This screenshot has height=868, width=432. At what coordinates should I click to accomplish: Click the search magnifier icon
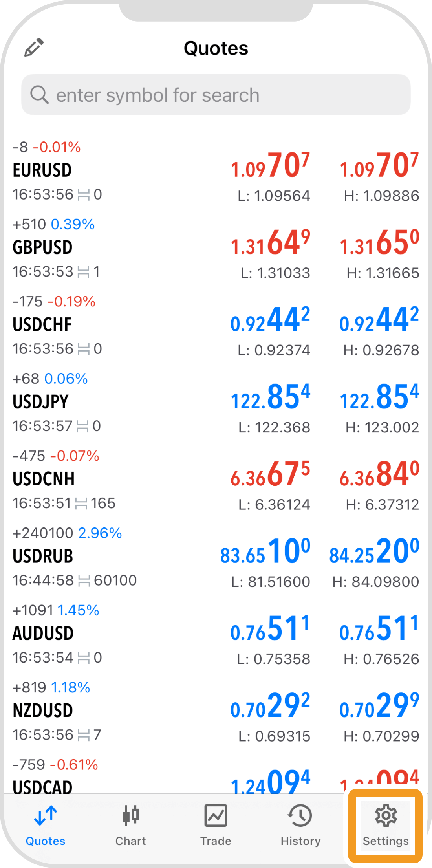click(39, 95)
